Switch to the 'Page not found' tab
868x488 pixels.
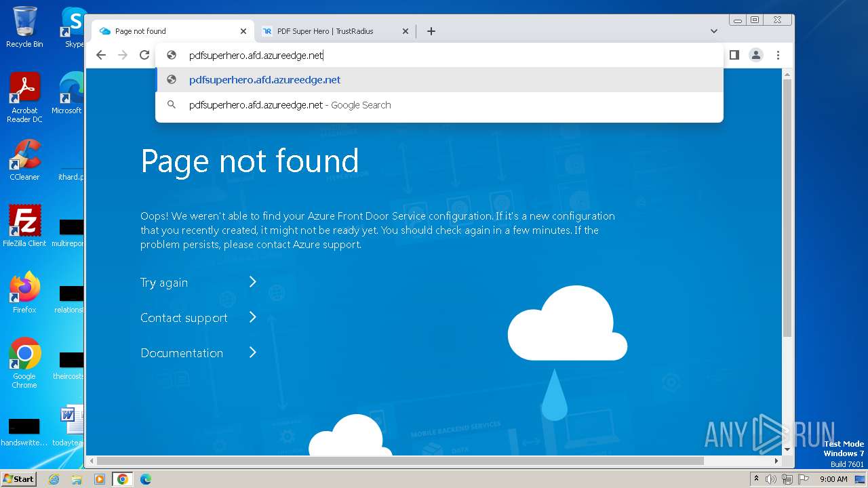point(173,31)
